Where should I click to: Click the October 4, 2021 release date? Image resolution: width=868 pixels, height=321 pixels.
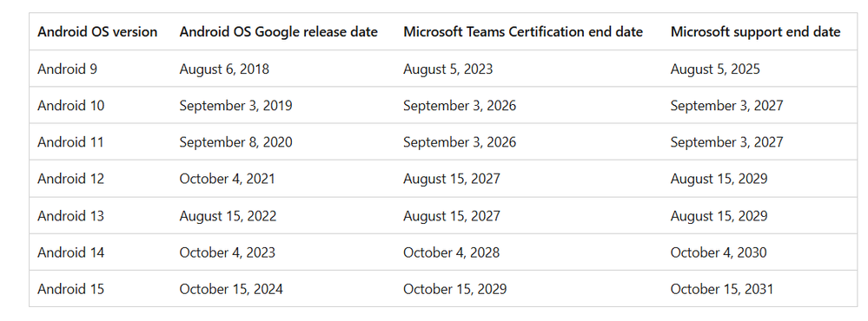point(227,179)
